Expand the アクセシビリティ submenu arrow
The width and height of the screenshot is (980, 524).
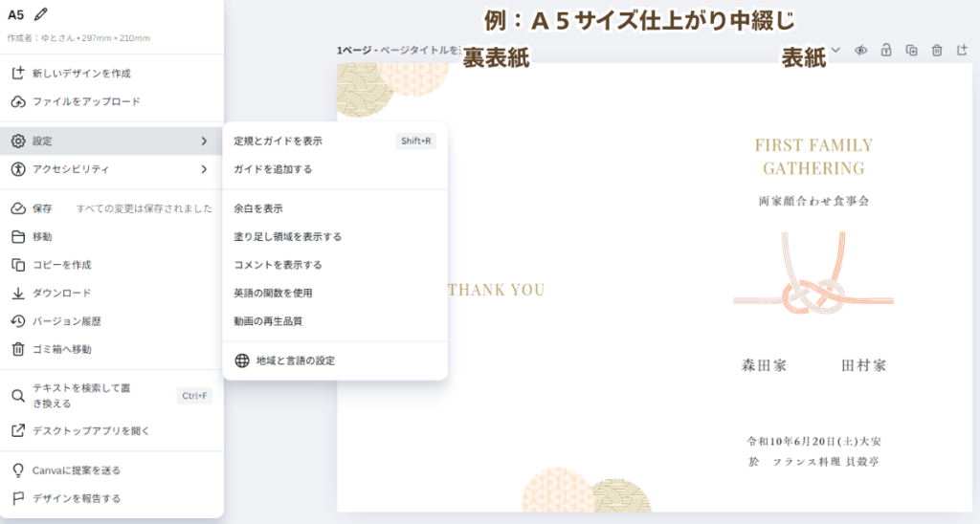204,169
